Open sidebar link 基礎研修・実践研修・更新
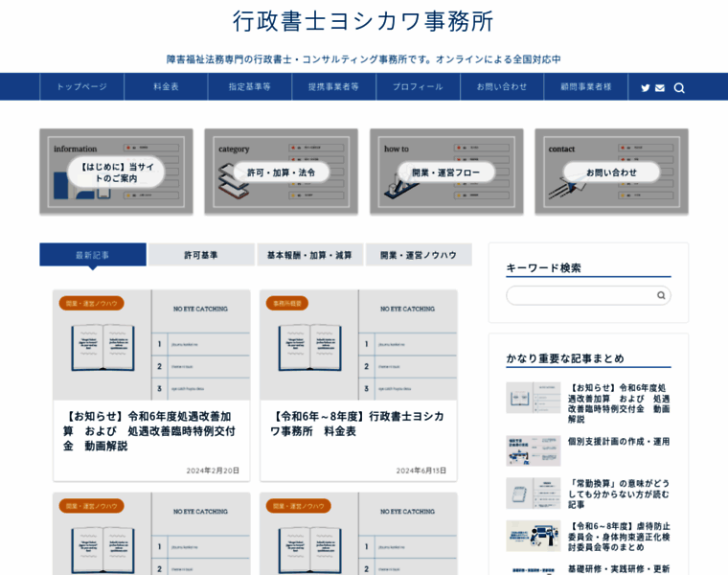The height and width of the screenshot is (575, 728). tap(619, 568)
